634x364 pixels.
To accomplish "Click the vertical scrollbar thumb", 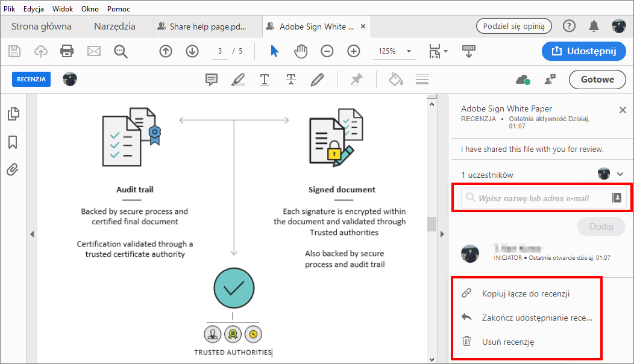I will [x=432, y=224].
